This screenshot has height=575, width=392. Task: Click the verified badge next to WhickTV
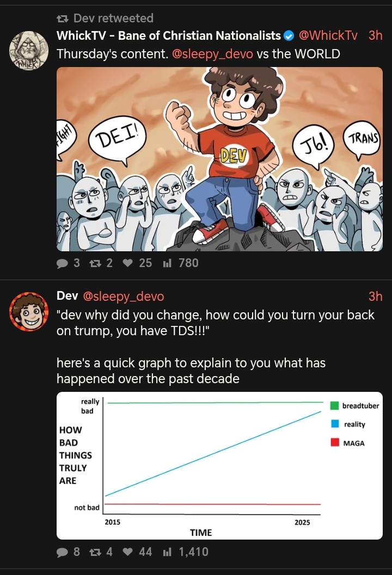(x=289, y=36)
